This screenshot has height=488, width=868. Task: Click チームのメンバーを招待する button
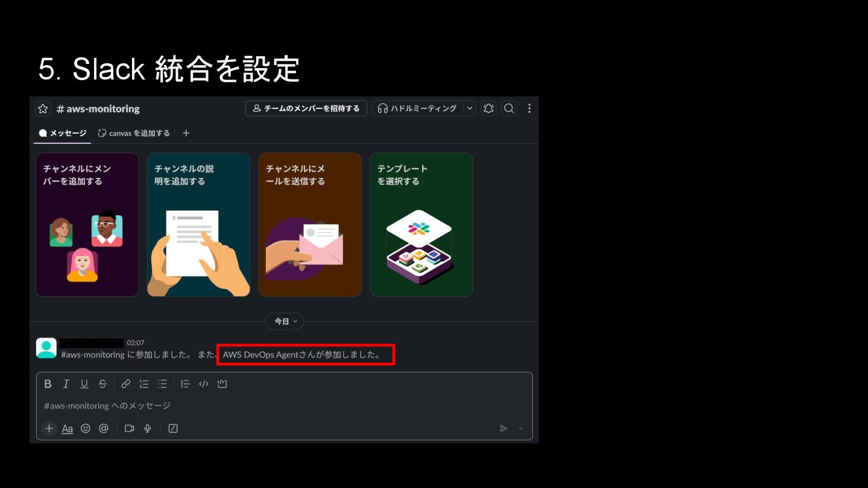tap(306, 108)
